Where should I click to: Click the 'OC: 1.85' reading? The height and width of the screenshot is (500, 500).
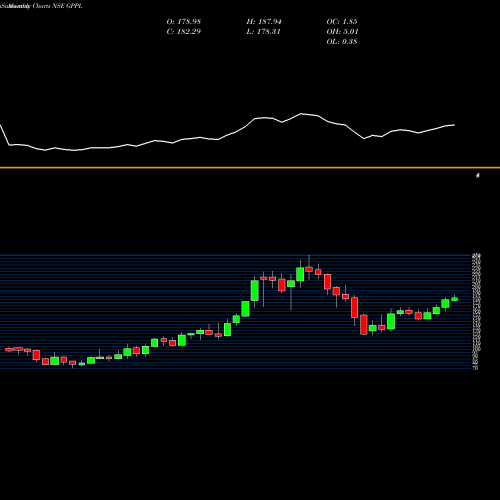click(342, 22)
